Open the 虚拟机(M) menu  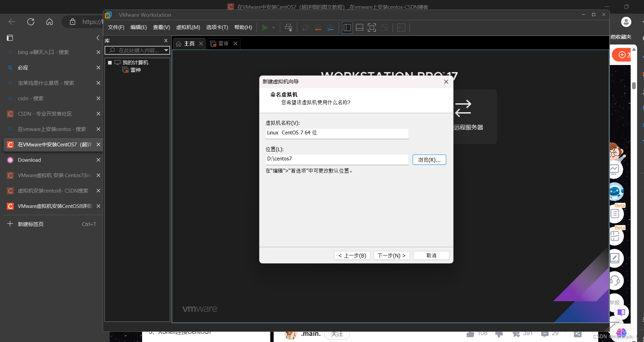(x=188, y=27)
